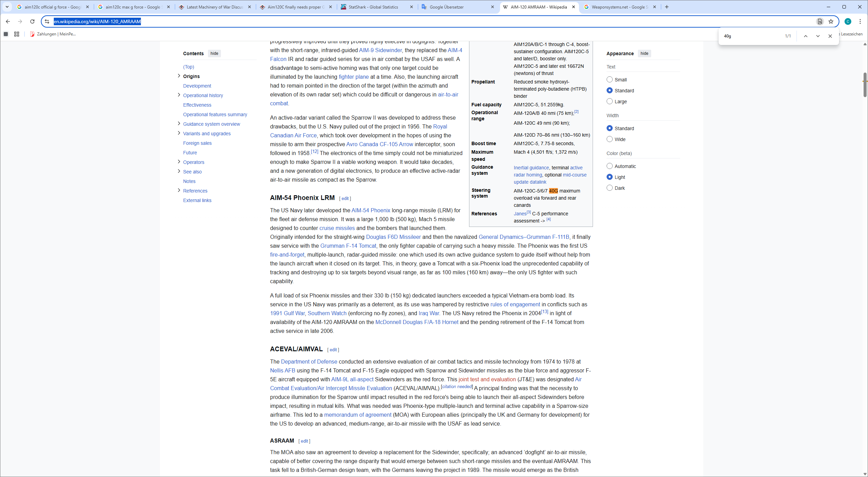The height and width of the screenshot is (477, 868).
Task: Choose the Wide width radio button
Action: (x=610, y=139)
